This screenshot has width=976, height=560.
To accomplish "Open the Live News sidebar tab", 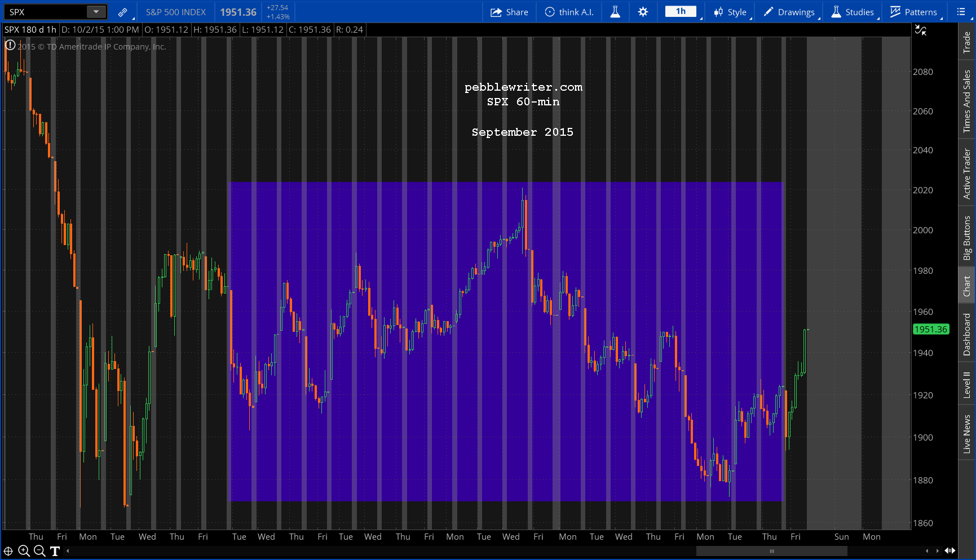I will click(967, 434).
